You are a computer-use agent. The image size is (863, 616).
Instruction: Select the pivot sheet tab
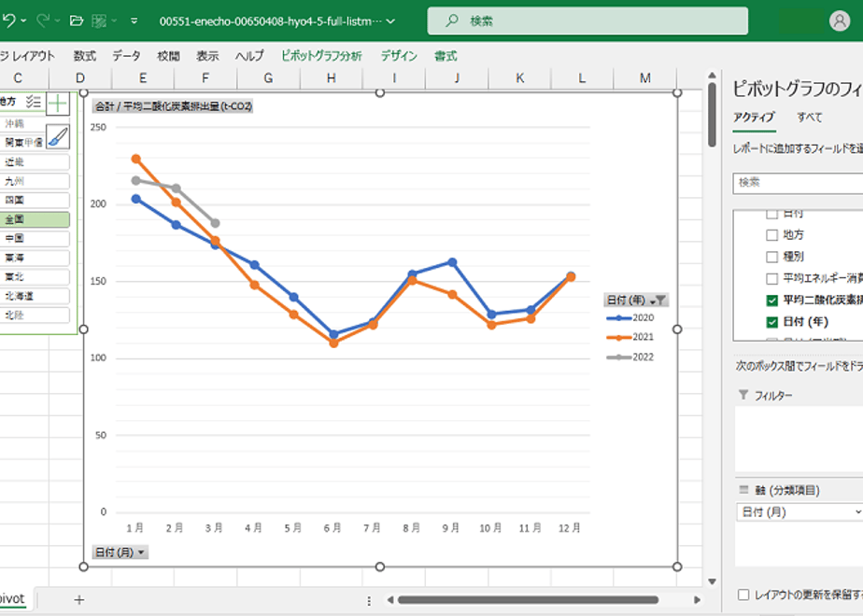coord(12,599)
